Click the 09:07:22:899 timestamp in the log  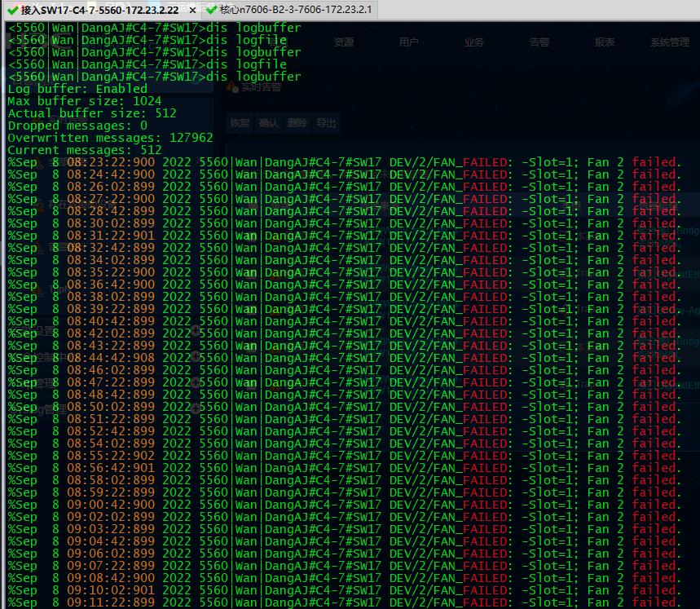coord(111,566)
